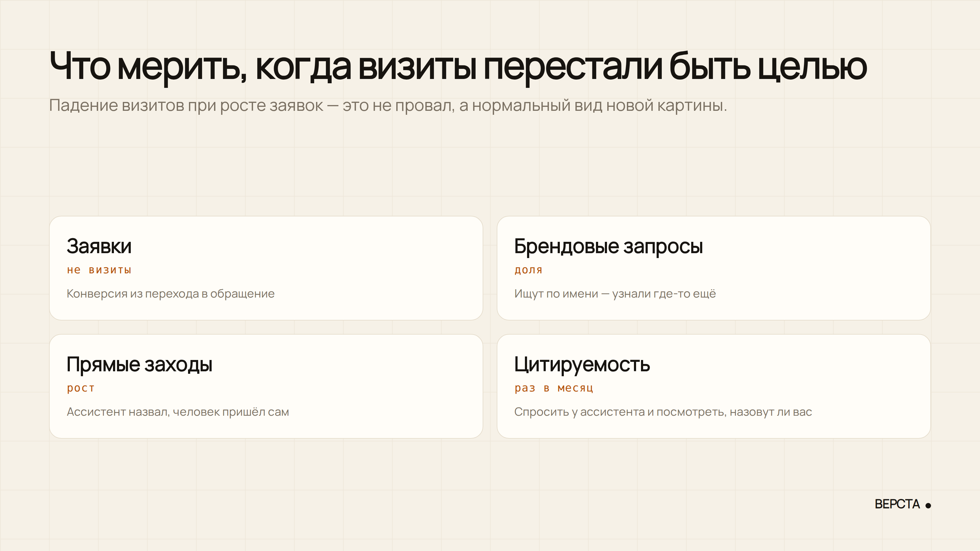Select the «Заявки» card heading
The width and height of the screenshot is (980, 551).
[x=99, y=246]
